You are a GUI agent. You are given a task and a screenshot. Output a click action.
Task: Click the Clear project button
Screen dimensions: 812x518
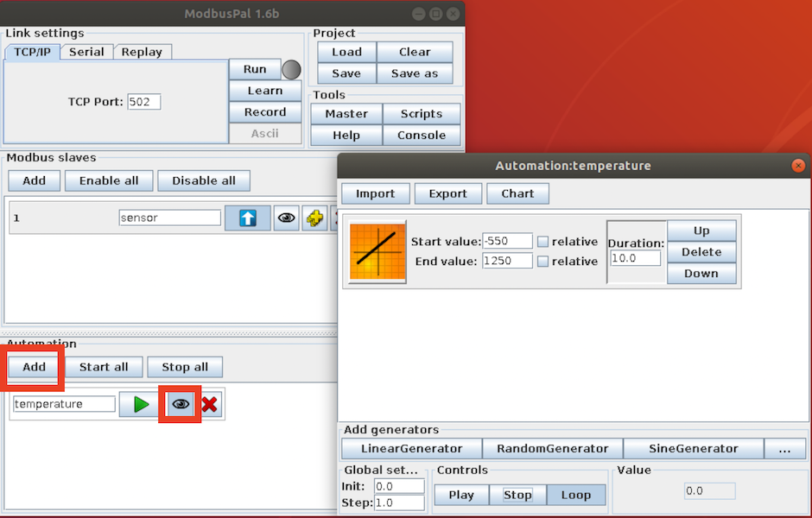pyautogui.click(x=415, y=52)
